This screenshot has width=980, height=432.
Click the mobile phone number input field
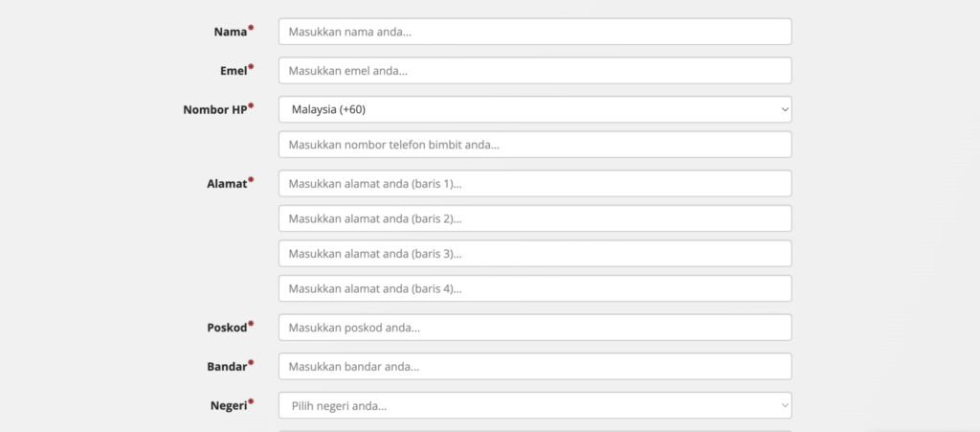click(534, 145)
